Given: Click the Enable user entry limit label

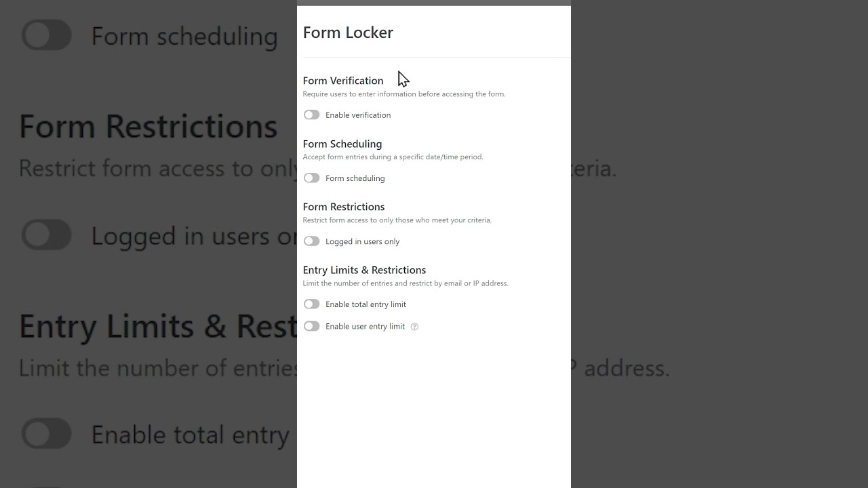Looking at the screenshot, I should click(365, 327).
